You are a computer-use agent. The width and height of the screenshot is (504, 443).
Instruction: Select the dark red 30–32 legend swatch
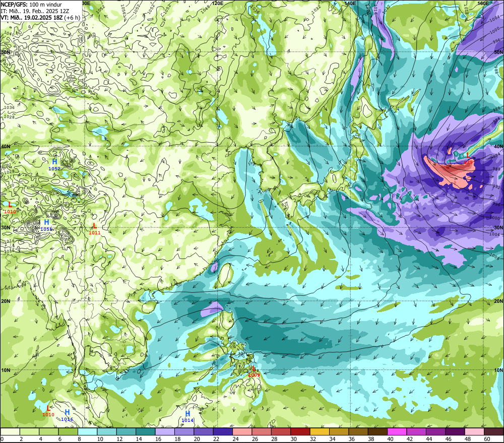[x=300, y=431]
